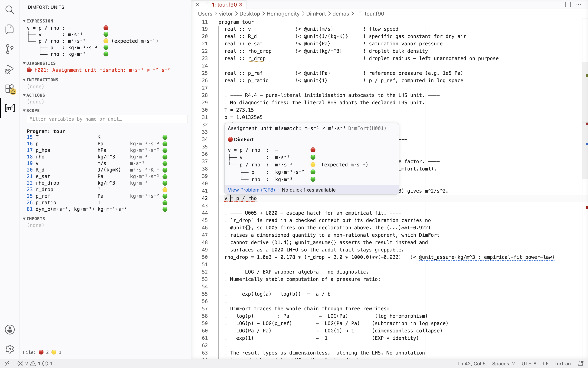Click the rho_drop scope row
The height and width of the screenshot is (368, 588).
click(x=97, y=183)
